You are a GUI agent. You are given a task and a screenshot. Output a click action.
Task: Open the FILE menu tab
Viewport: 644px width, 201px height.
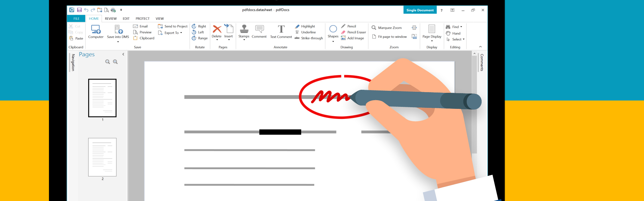(76, 19)
